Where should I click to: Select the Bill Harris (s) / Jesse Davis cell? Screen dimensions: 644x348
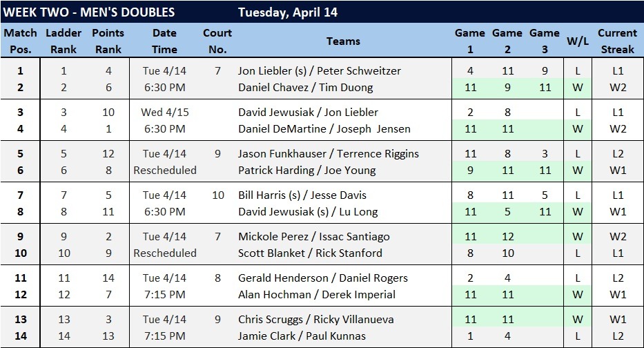(302, 195)
